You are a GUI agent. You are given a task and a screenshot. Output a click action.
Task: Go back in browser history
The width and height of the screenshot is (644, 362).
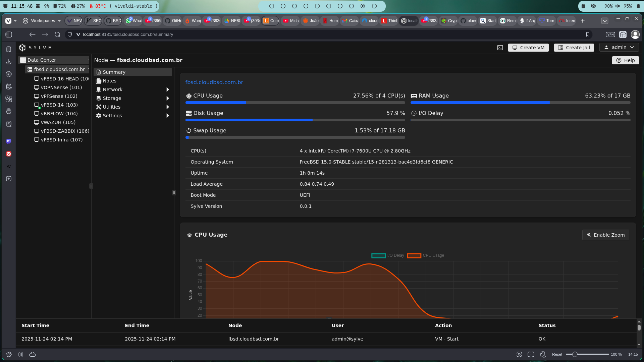coord(32,35)
